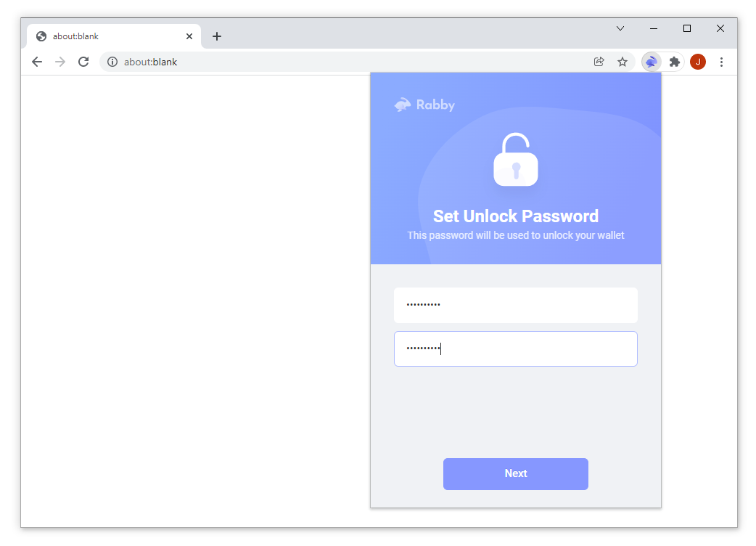The height and width of the screenshot is (546, 756).
Task: View site information icon in address bar
Action: pos(112,62)
